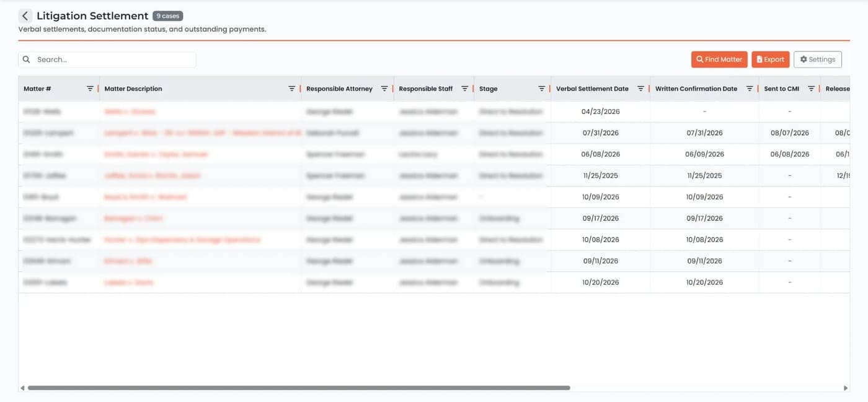
Task: Open filter menu for Sent to CMI column
Action: point(811,89)
